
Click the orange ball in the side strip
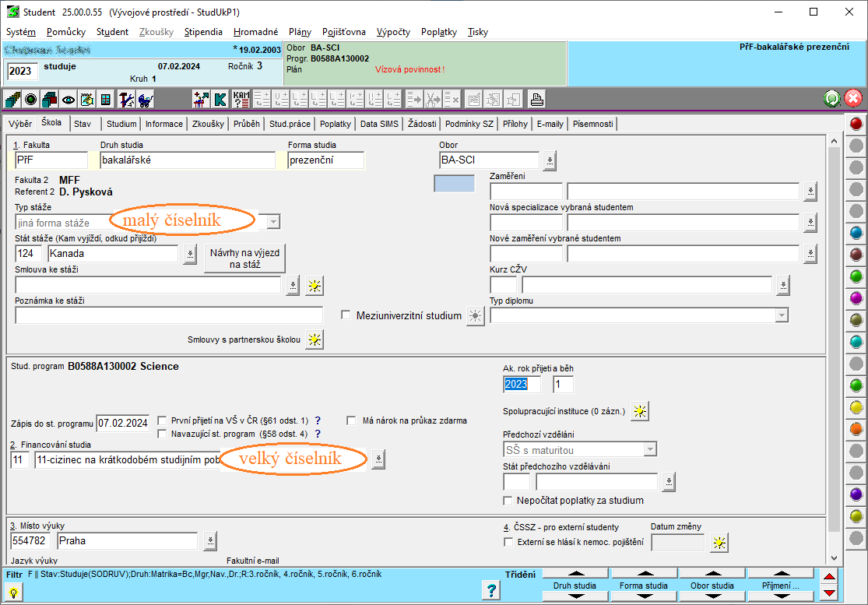(856, 429)
